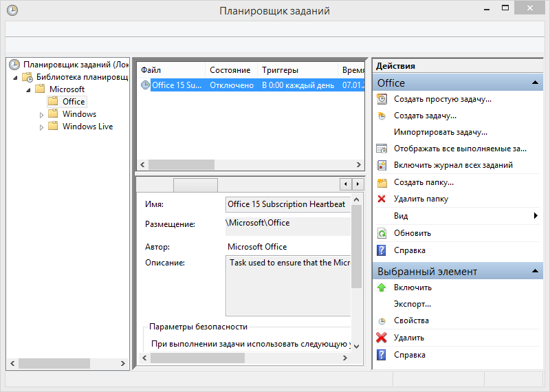Collapse the Microsoft tree node
The width and height of the screenshot is (550, 392).
pyautogui.click(x=29, y=90)
